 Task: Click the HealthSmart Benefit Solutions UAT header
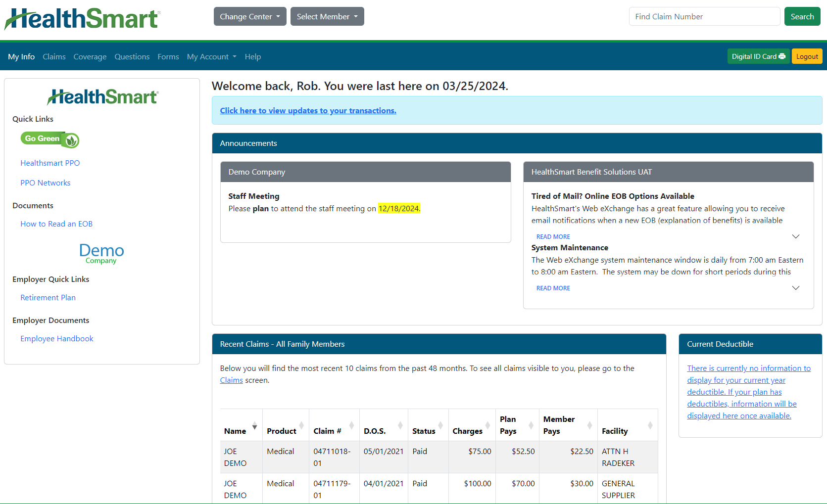coord(669,172)
